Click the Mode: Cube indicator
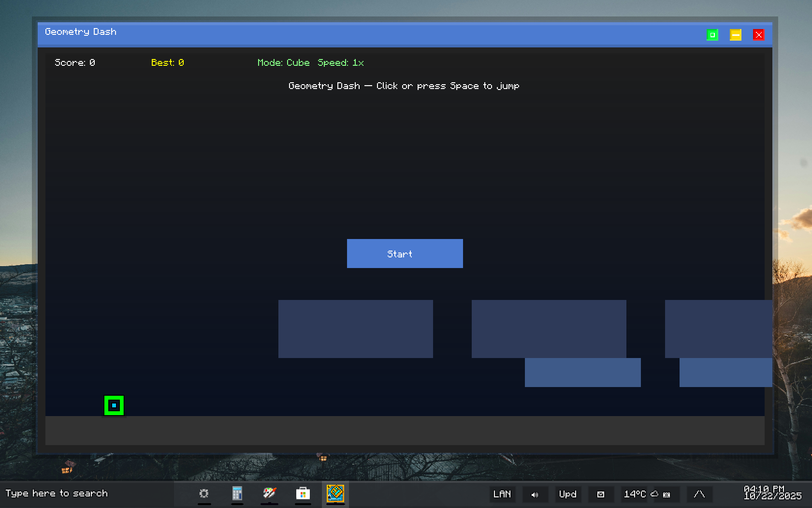 (x=284, y=62)
